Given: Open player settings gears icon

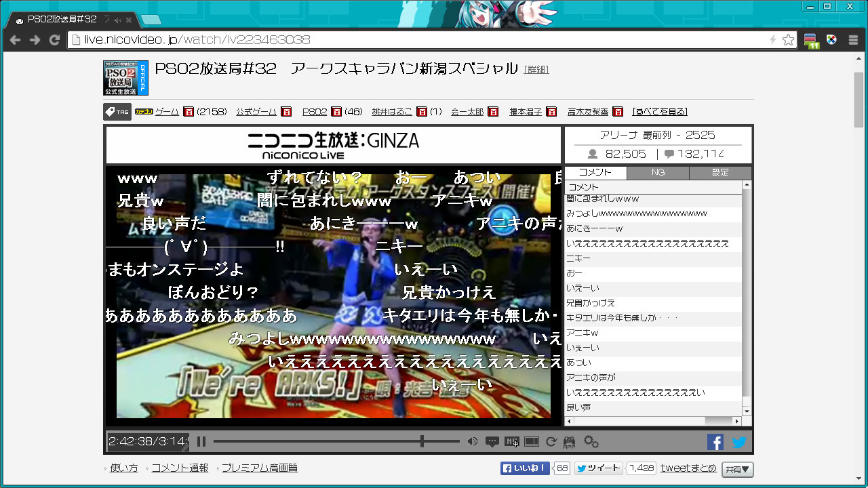Looking at the screenshot, I should tap(591, 442).
